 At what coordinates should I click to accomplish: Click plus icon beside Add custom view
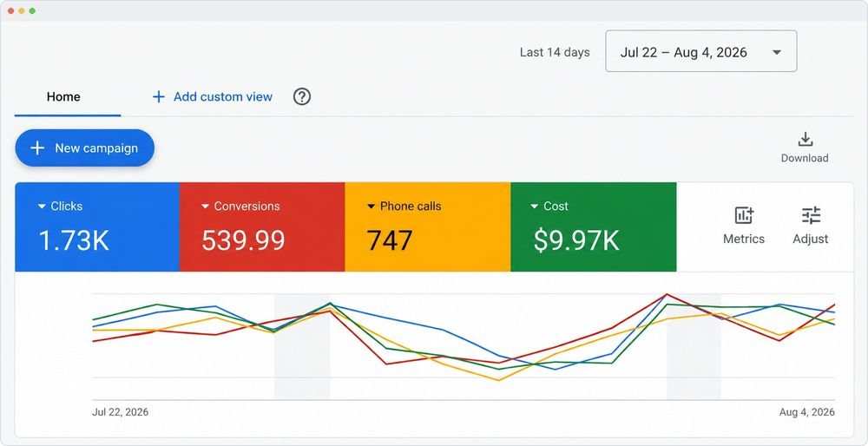[158, 97]
